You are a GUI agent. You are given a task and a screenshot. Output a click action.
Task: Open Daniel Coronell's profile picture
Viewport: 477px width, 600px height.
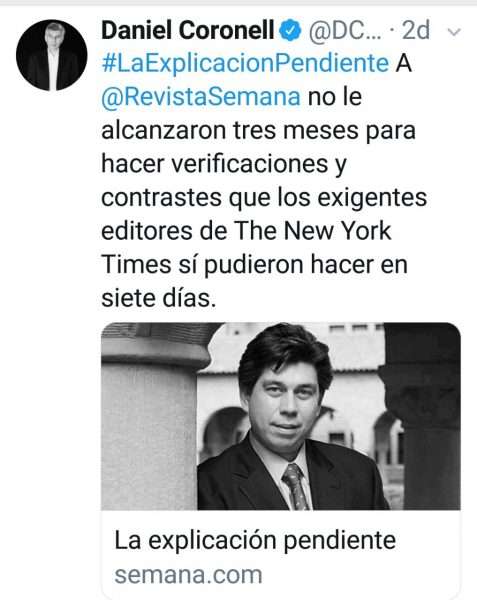point(52,55)
